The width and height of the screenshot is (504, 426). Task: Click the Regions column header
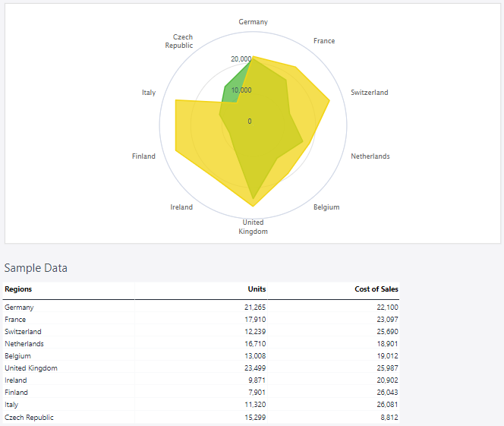(x=18, y=289)
